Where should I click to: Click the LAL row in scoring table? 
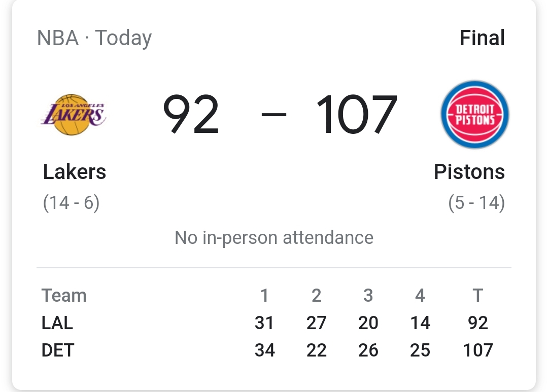(x=57, y=323)
